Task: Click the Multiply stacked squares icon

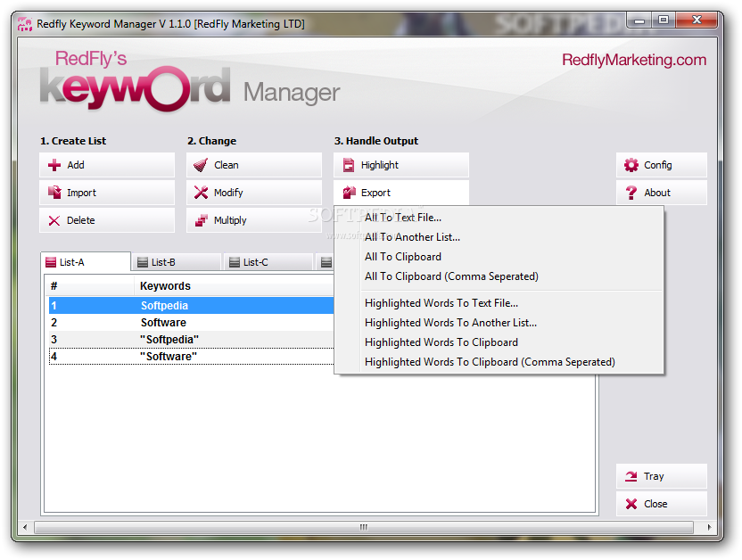Action: click(202, 220)
